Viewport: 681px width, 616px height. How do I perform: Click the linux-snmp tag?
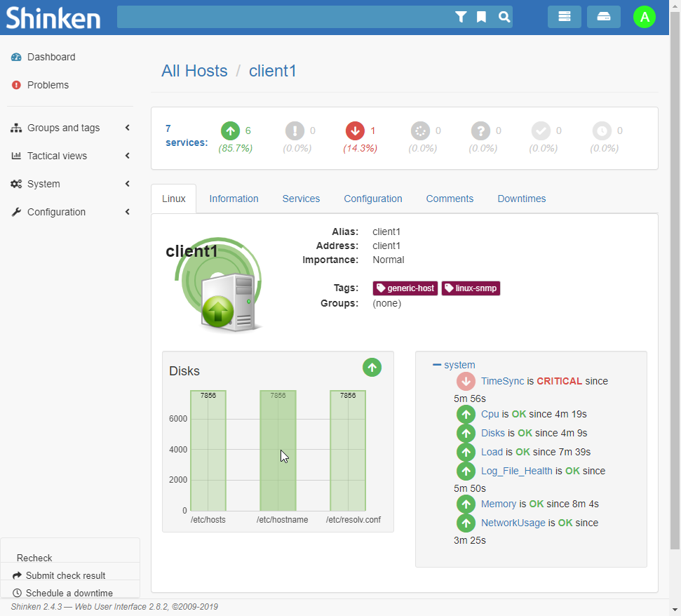pyautogui.click(x=471, y=288)
